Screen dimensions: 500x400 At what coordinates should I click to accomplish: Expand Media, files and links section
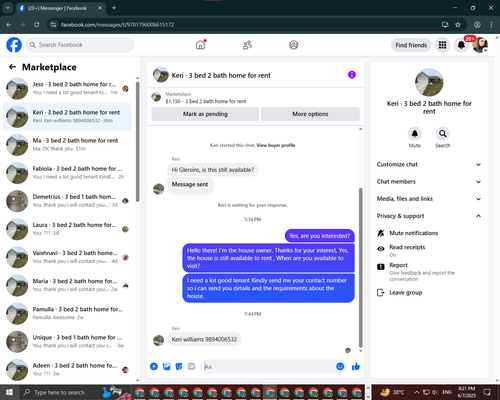(429, 199)
